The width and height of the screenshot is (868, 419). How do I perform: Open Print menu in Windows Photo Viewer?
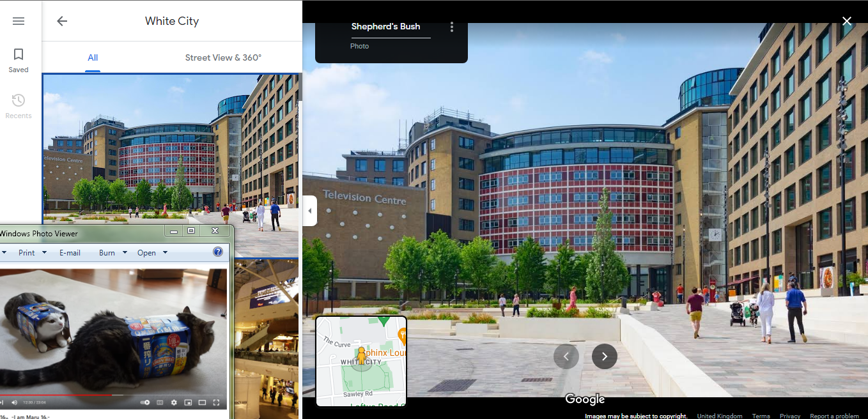(27, 253)
